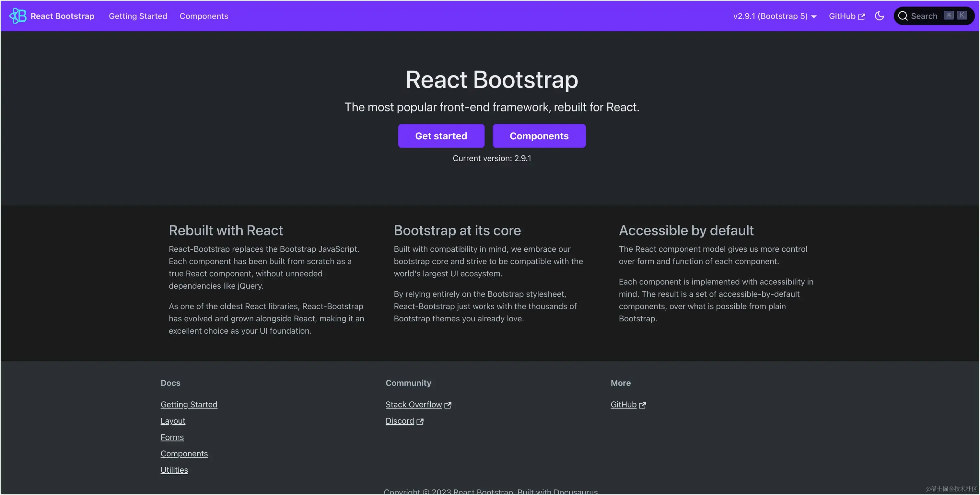Click the large 'React Bootstrap' hero heading
The image size is (980, 495).
pyautogui.click(x=492, y=80)
